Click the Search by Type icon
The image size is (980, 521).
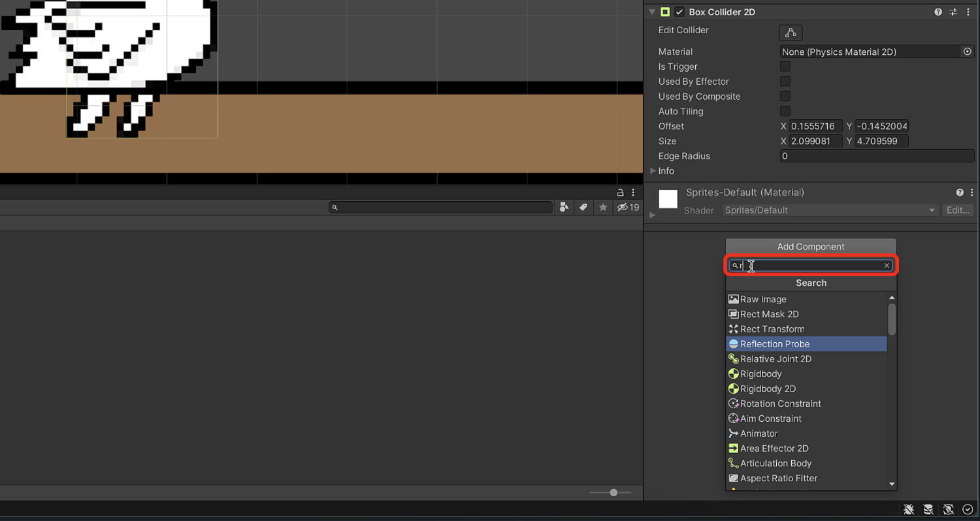564,208
